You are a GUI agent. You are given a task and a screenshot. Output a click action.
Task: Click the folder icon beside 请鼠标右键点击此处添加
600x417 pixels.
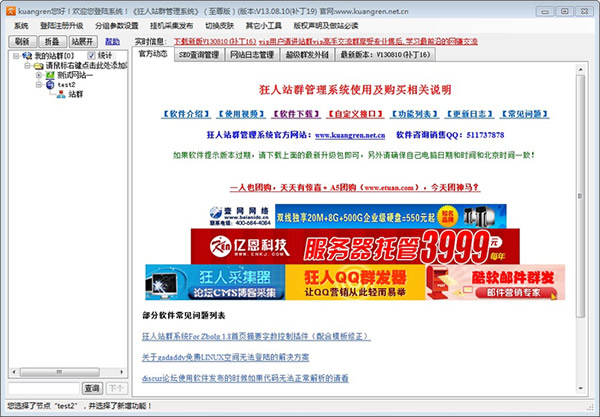39,66
